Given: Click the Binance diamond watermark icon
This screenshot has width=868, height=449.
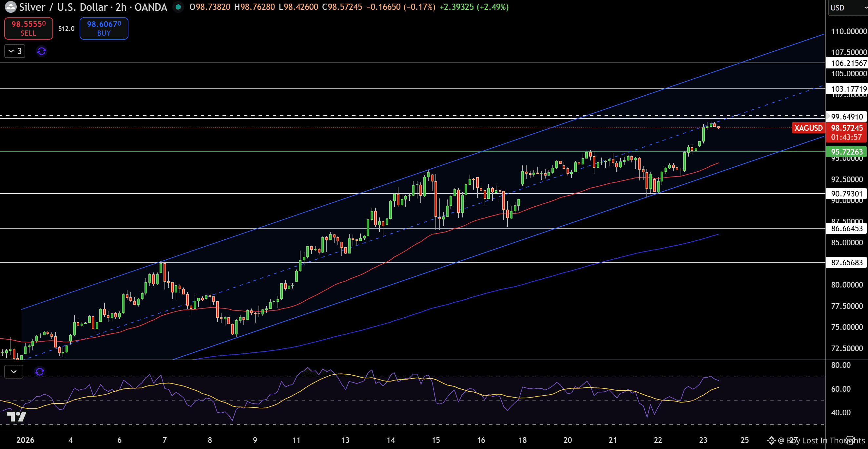Looking at the screenshot, I should click(x=772, y=440).
